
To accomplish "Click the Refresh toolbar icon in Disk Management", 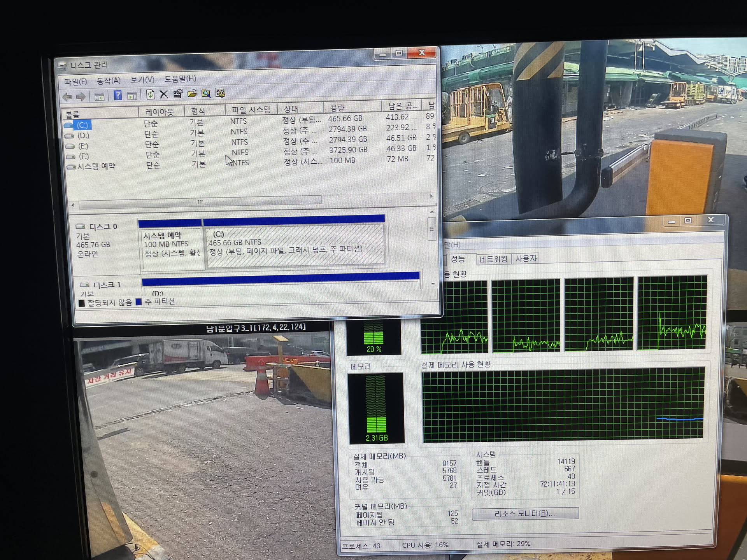I will (150, 94).
